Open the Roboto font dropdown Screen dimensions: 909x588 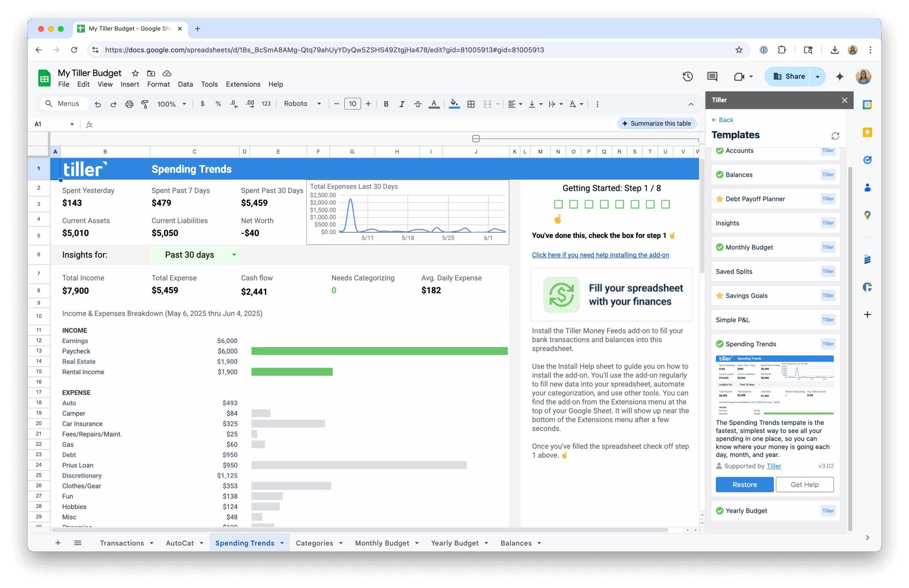pos(302,104)
